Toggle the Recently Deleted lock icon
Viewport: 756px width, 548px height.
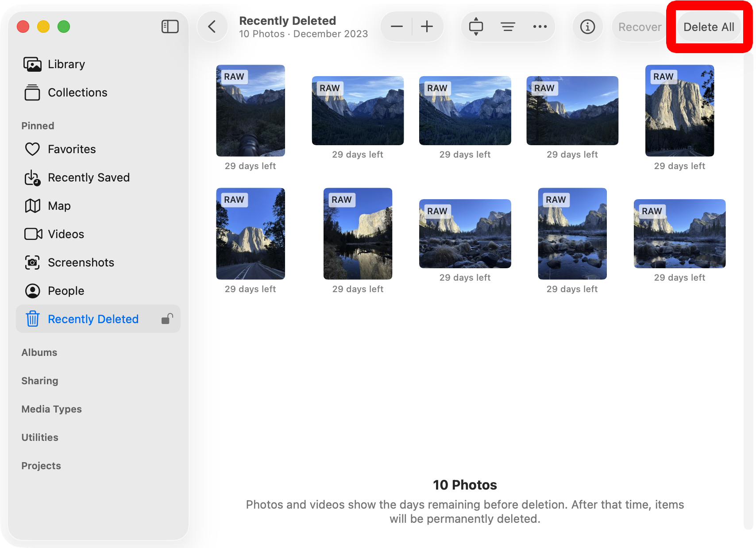(x=167, y=319)
